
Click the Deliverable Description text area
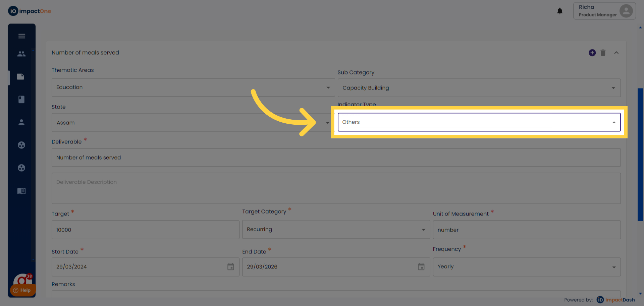[336, 188]
